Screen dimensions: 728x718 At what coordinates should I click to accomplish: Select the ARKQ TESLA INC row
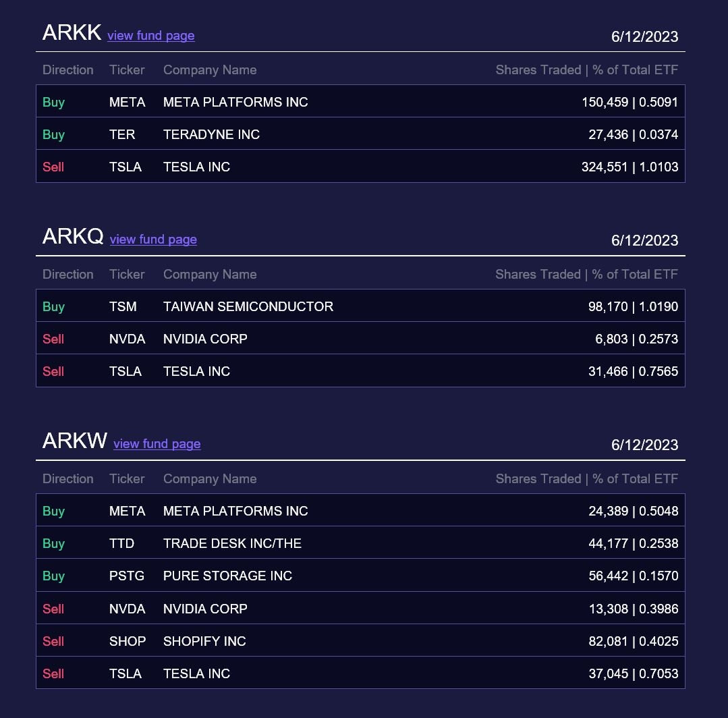pos(360,371)
